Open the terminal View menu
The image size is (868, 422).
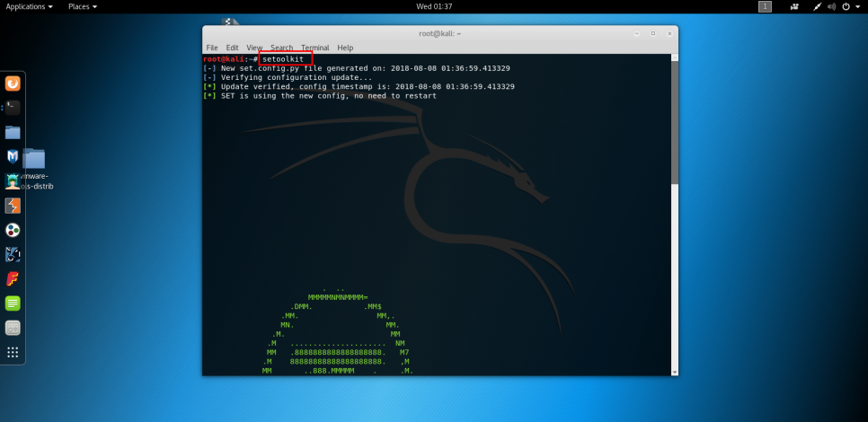[254, 48]
